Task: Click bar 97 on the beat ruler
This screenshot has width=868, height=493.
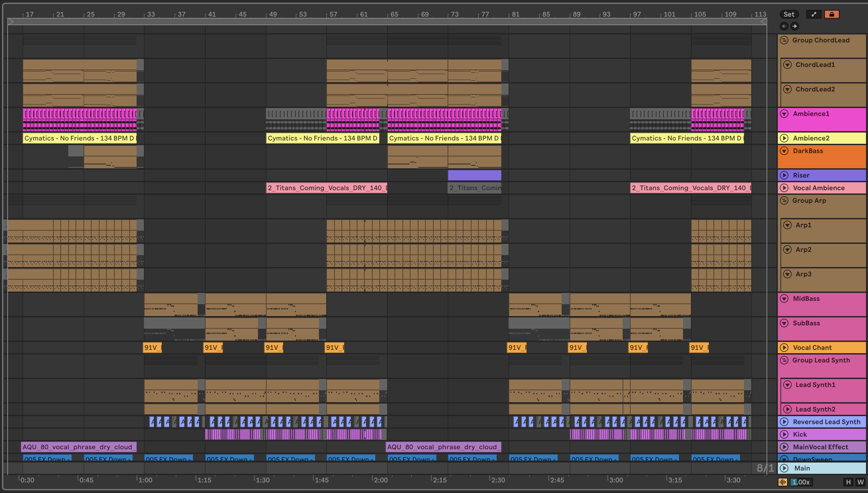Action: pyautogui.click(x=637, y=14)
